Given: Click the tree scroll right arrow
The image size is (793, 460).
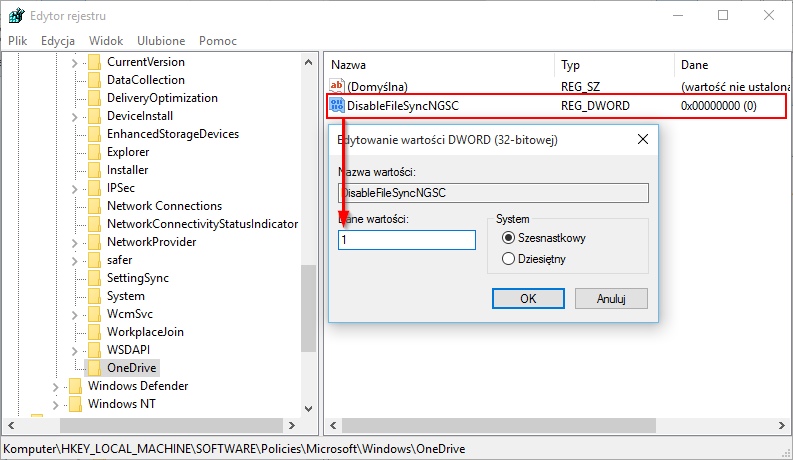Looking at the screenshot, I should (x=291, y=425).
